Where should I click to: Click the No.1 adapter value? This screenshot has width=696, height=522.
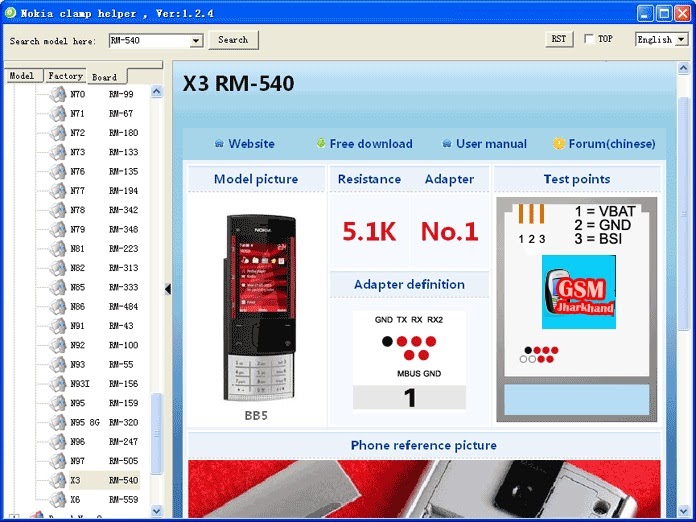point(450,231)
